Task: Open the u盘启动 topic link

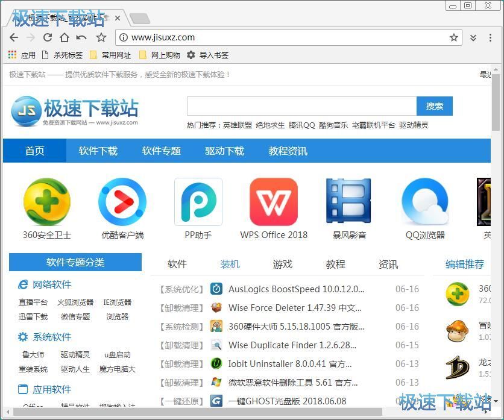Action: tap(118, 354)
